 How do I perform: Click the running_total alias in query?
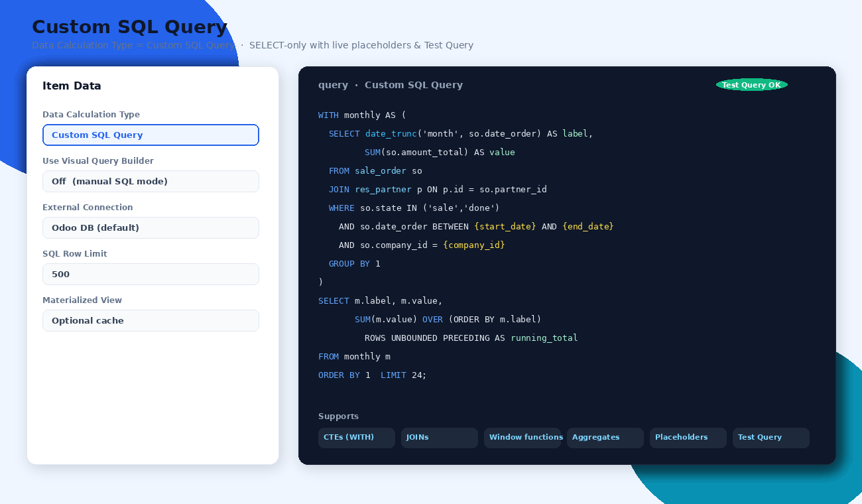544,338
